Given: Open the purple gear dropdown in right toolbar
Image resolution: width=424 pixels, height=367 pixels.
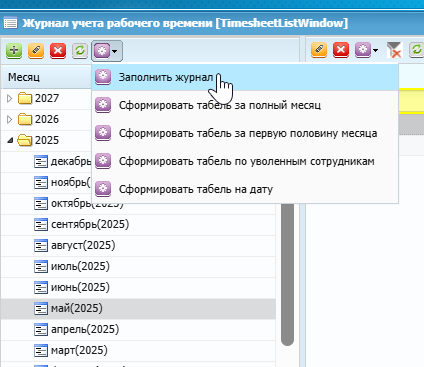Looking at the screenshot, I should (x=367, y=50).
